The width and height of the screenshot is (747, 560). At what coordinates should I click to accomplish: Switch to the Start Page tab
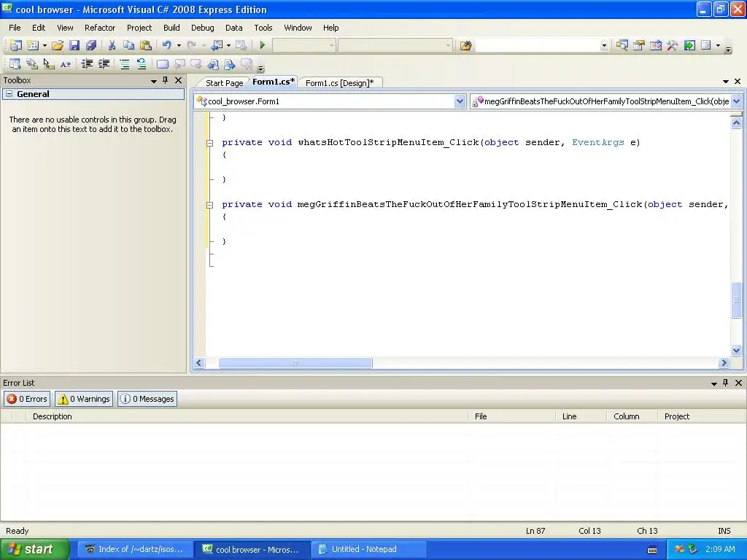224,83
